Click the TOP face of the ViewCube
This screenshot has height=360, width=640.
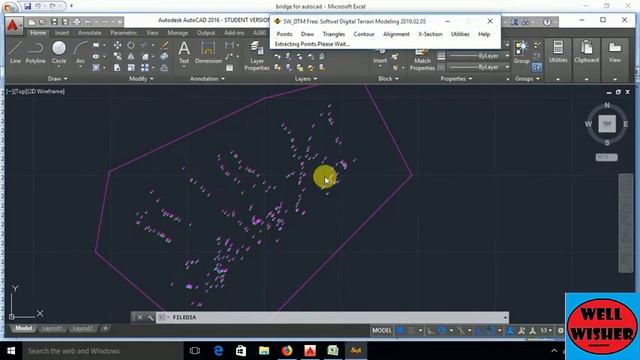click(x=607, y=124)
